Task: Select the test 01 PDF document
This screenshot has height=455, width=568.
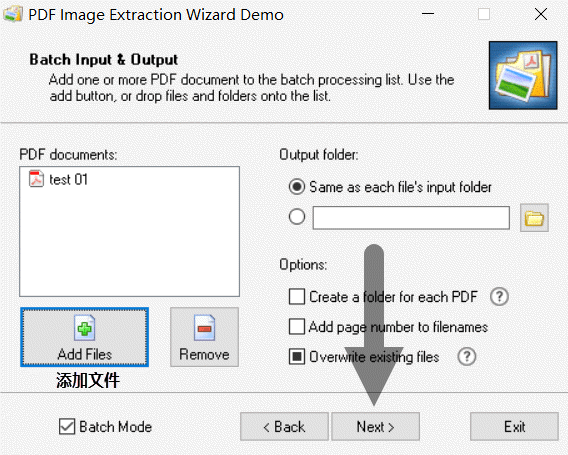Action: tap(58, 179)
